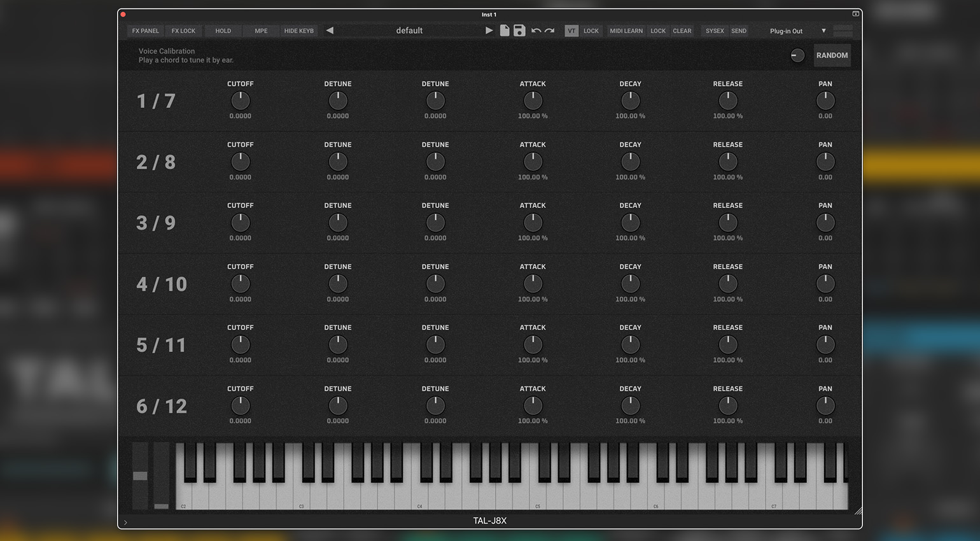
Task: Toggle the HOLD button
Action: pos(223,31)
